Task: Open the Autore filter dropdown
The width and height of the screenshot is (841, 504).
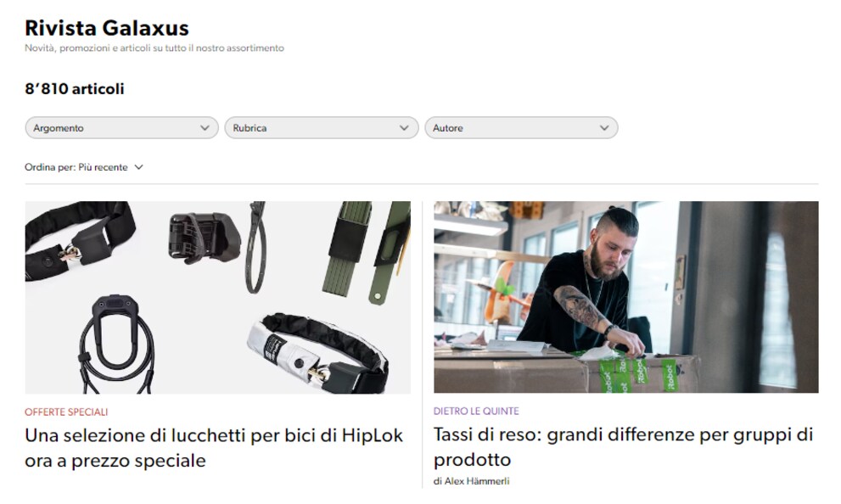Action: [x=521, y=127]
